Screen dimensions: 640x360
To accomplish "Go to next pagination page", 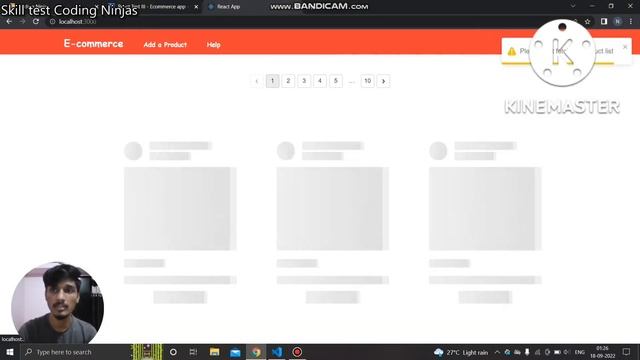I will pos(383,81).
